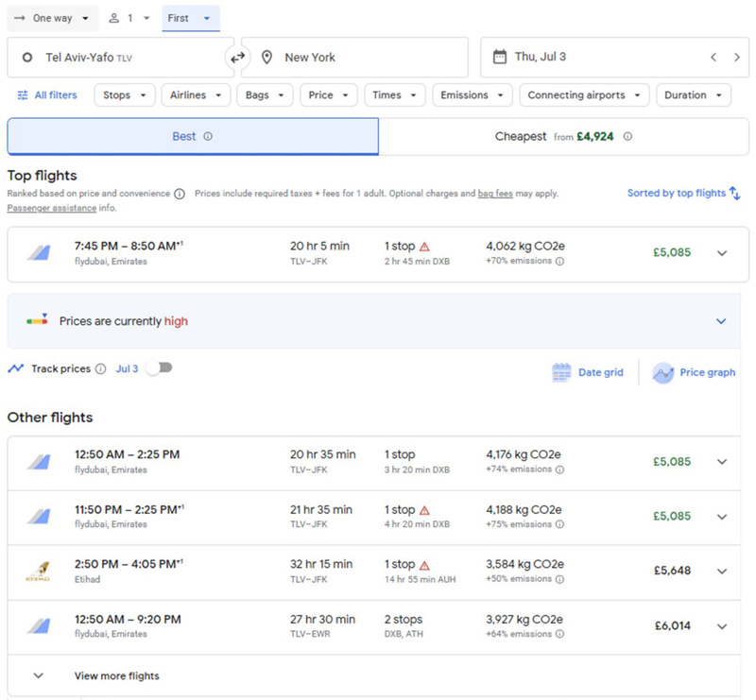Click the Etihad airline logo
756x700 pixels.
[x=38, y=572]
